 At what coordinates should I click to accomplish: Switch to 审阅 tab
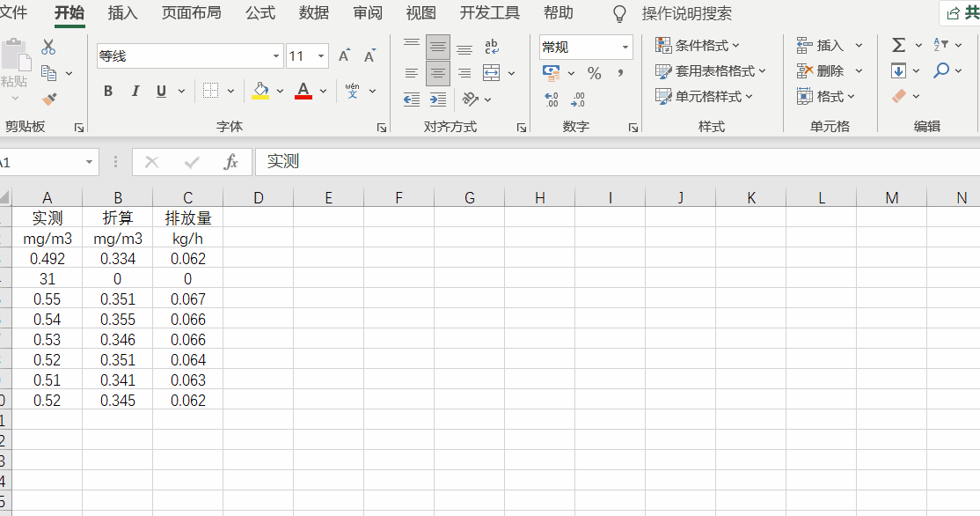[x=368, y=13]
